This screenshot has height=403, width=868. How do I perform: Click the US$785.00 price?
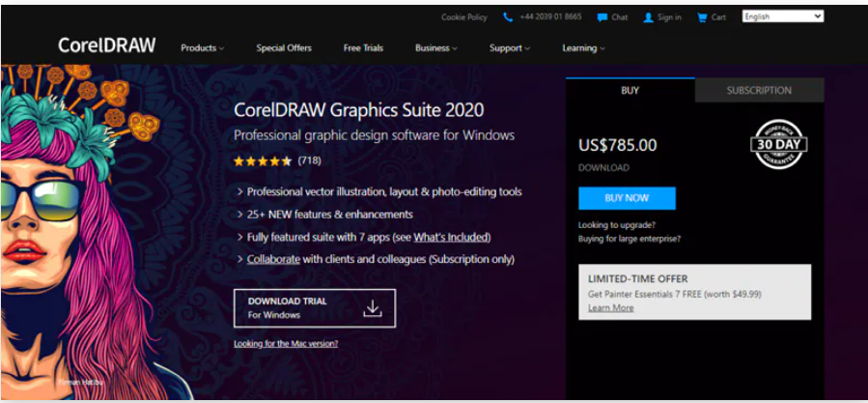(618, 145)
